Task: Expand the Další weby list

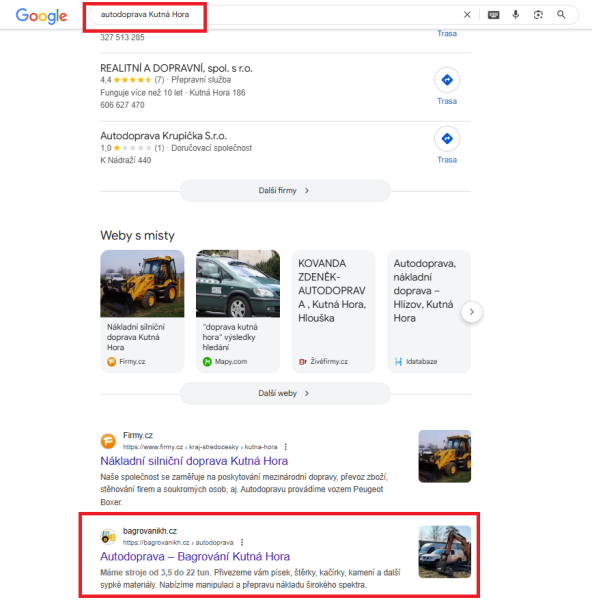Action: coord(285,393)
